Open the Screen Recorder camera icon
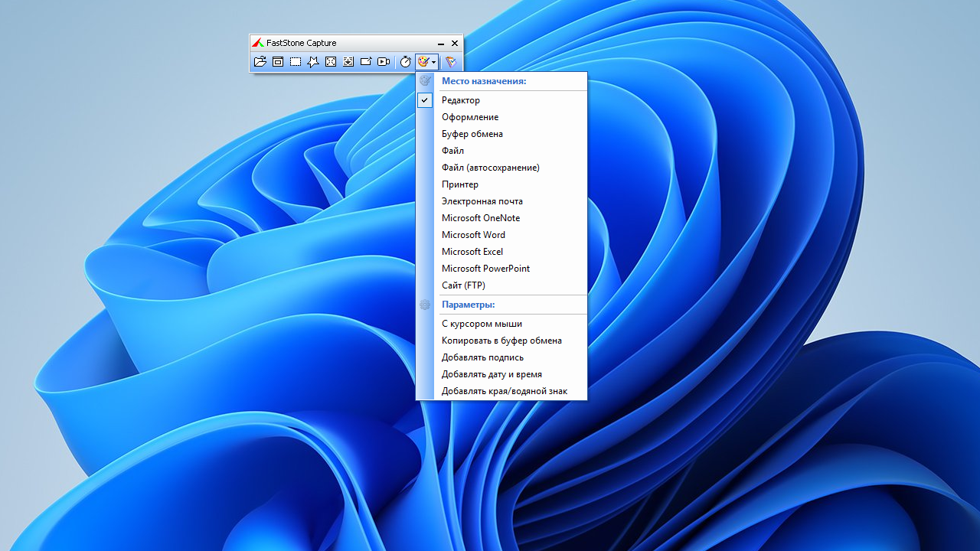 coord(384,62)
